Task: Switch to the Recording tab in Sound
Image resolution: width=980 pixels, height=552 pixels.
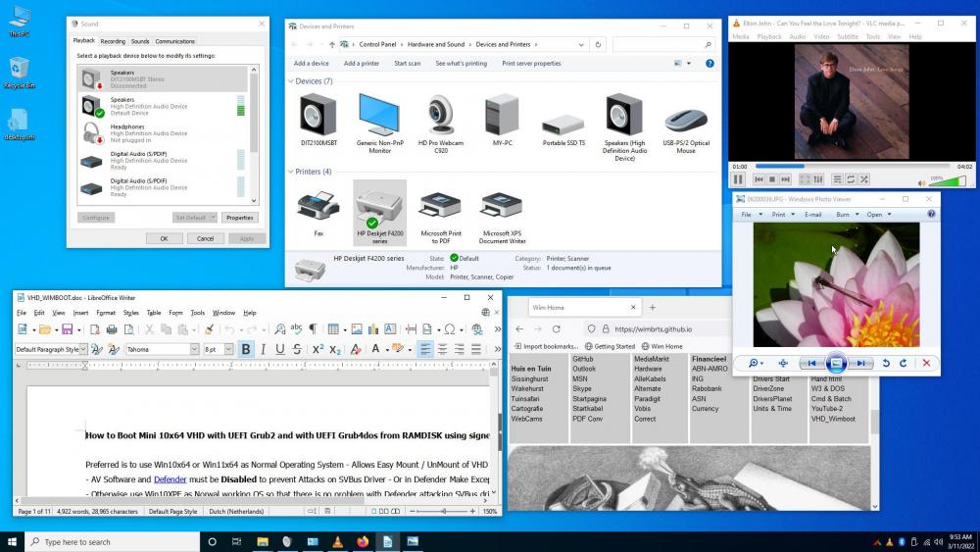Action: click(113, 41)
